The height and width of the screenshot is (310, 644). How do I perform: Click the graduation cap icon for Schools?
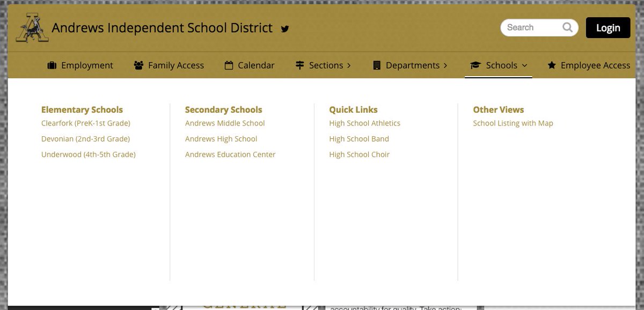475,65
